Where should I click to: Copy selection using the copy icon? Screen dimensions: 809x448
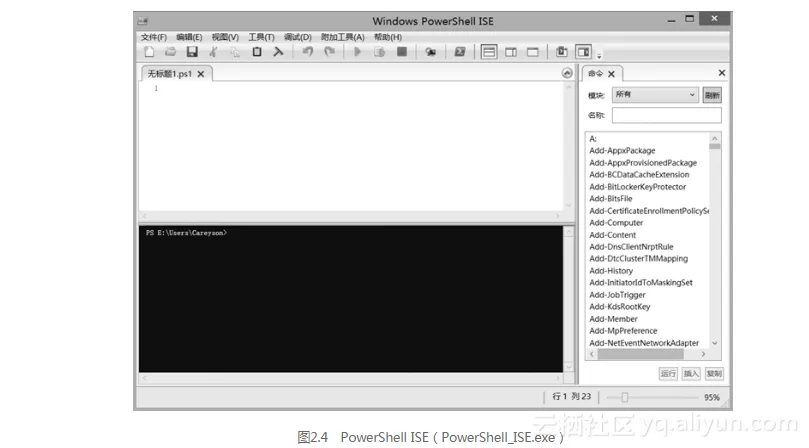point(235,52)
